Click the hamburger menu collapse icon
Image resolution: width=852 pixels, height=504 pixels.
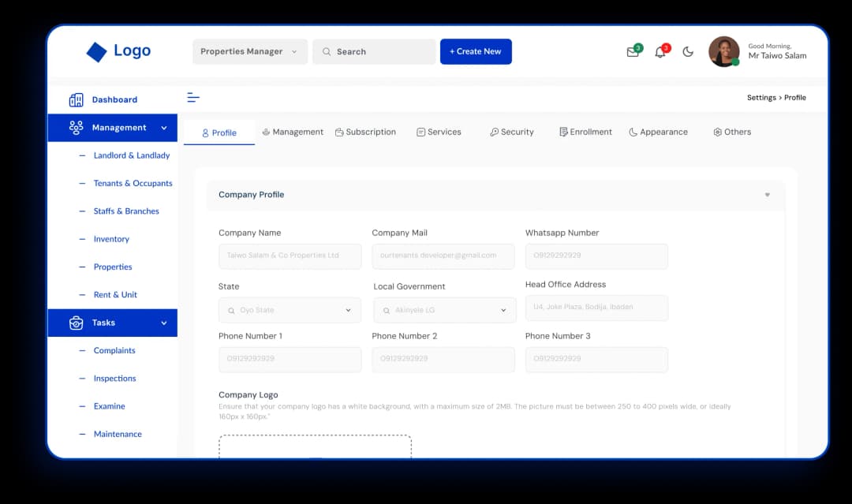[193, 98]
